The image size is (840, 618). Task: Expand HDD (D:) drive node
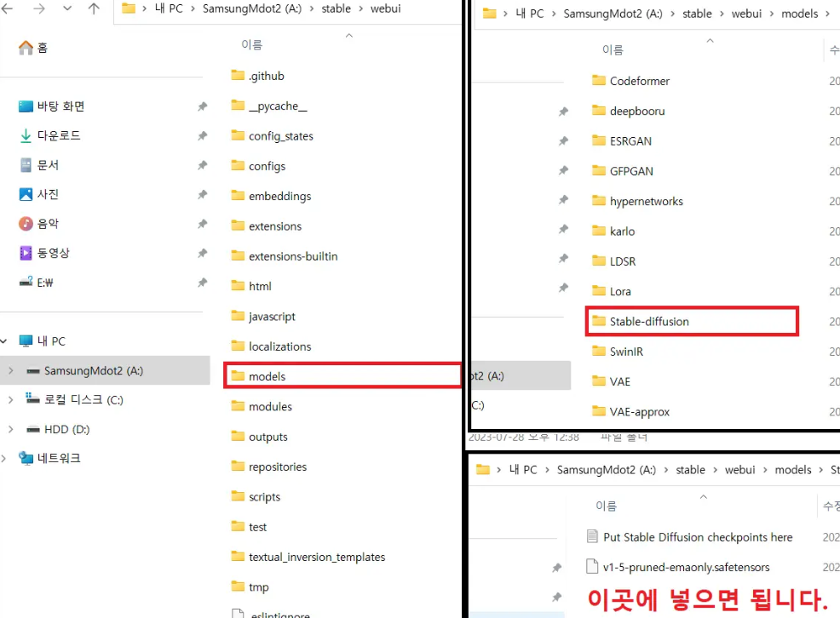point(11,429)
